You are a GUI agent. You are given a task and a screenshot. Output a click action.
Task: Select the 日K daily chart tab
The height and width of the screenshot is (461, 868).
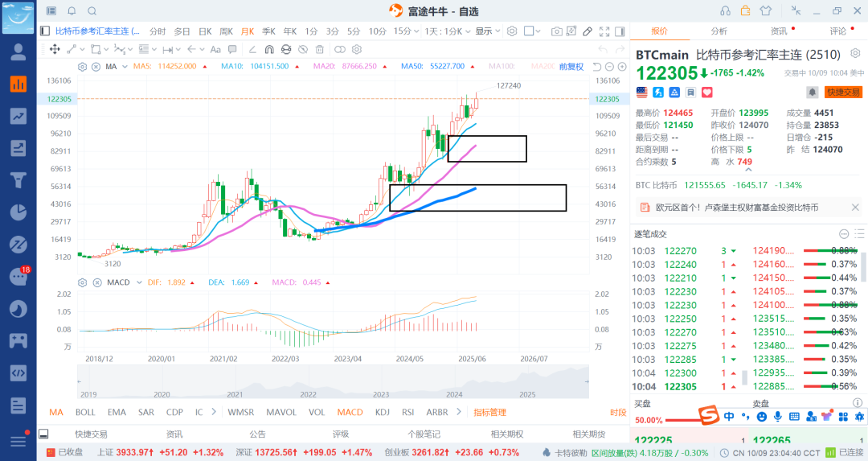coord(205,31)
